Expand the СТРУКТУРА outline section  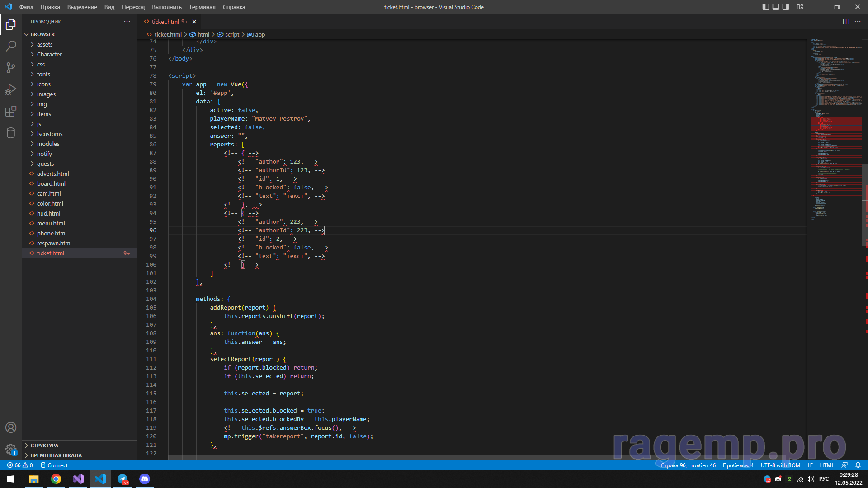[x=44, y=446]
